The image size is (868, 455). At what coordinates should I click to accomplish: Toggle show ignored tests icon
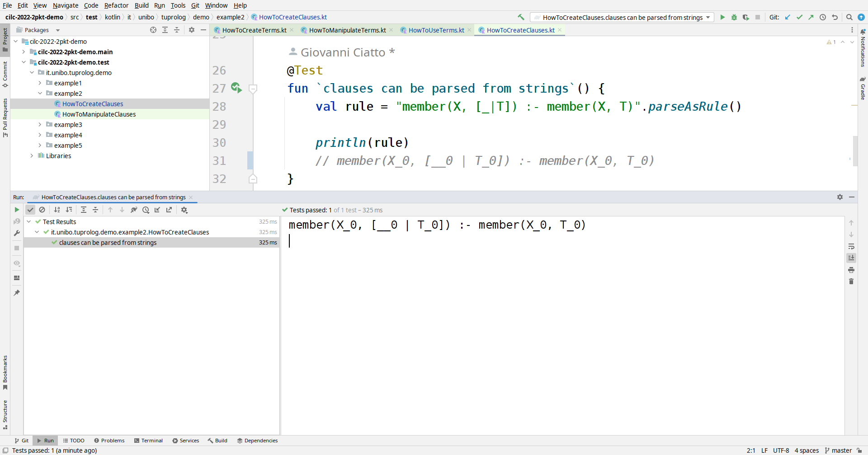42,210
